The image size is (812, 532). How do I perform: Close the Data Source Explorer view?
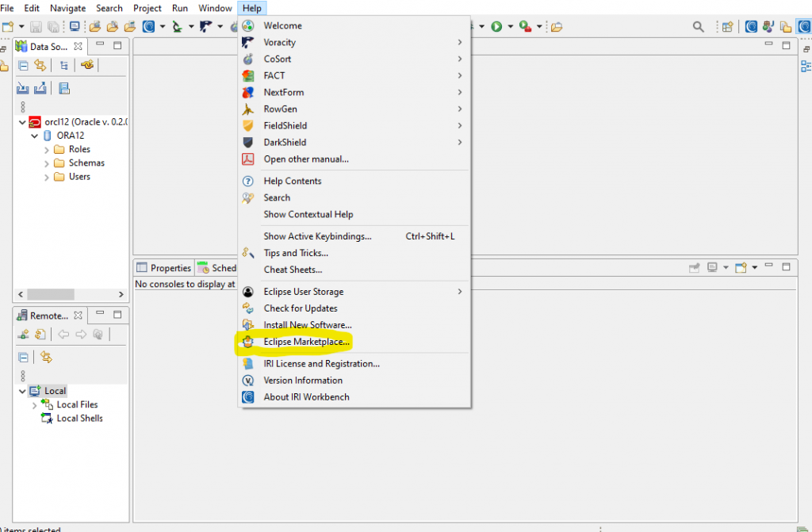coord(78,46)
